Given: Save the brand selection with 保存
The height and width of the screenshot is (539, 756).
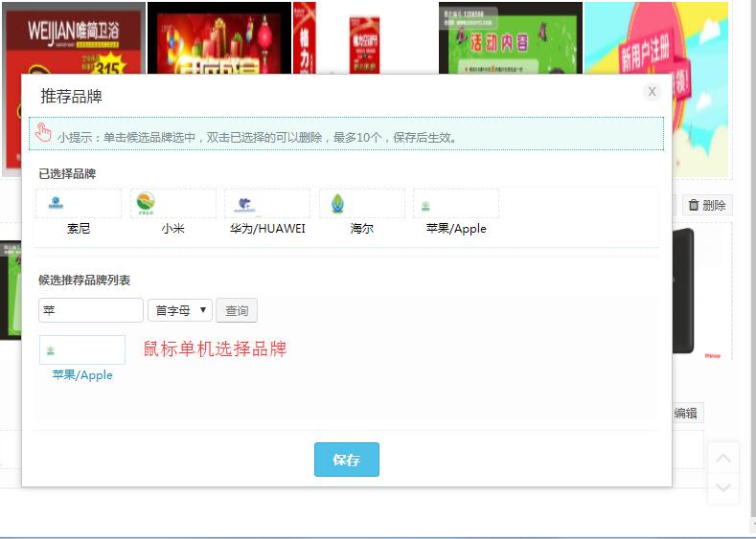Looking at the screenshot, I should (x=347, y=460).
